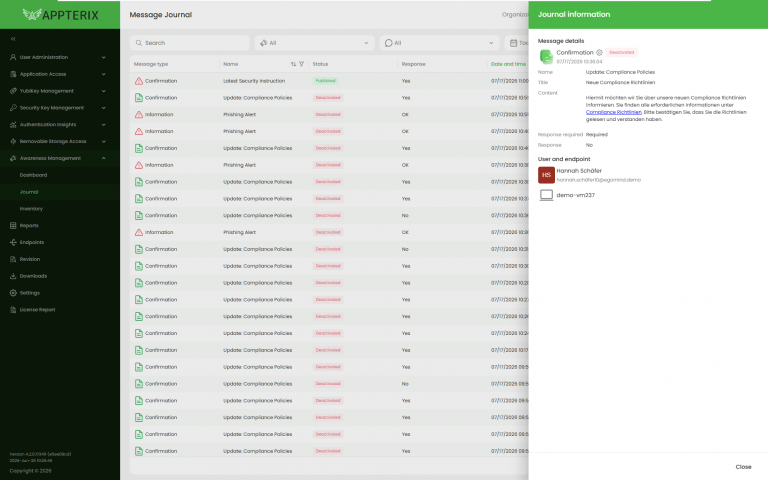
Task: Open Endpoints via its sidebar icon
Action: (13, 242)
